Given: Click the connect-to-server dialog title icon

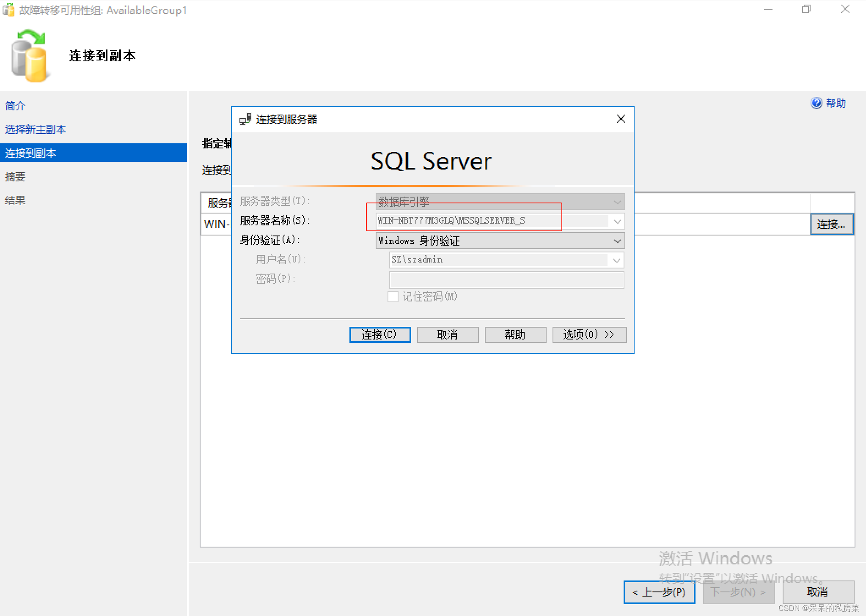Looking at the screenshot, I should tap(245, 119).
